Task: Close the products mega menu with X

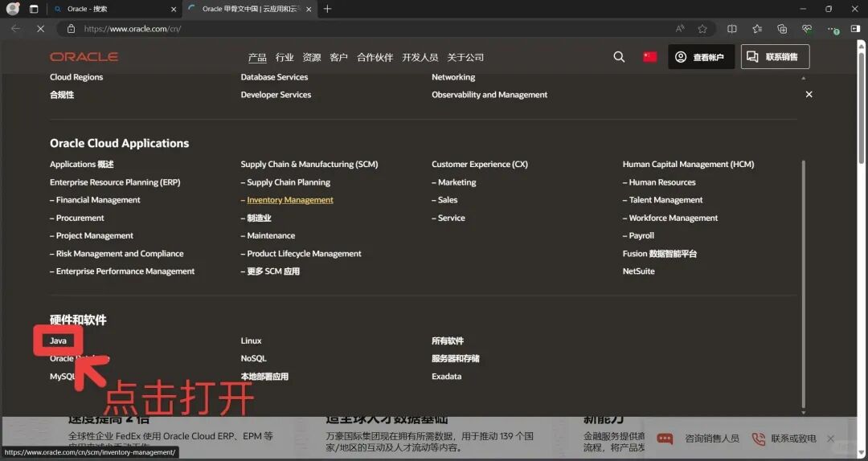Action: click(x=809, y=95)
